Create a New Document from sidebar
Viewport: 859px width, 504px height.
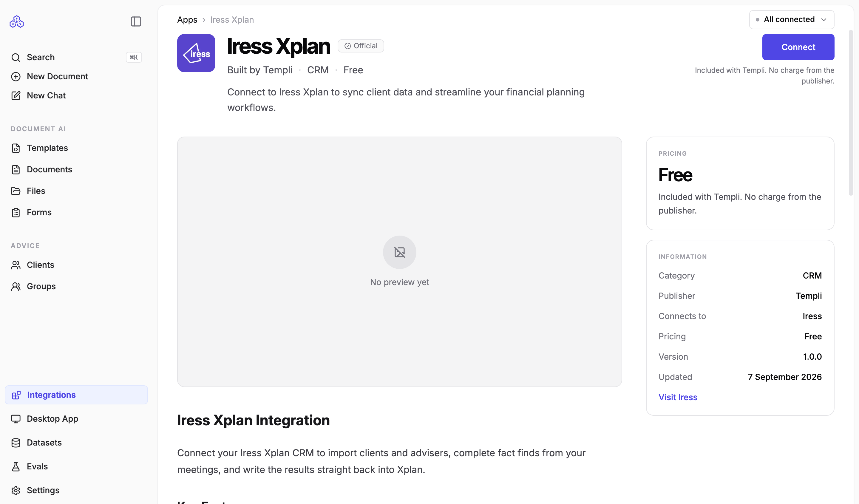click(76, 76)
